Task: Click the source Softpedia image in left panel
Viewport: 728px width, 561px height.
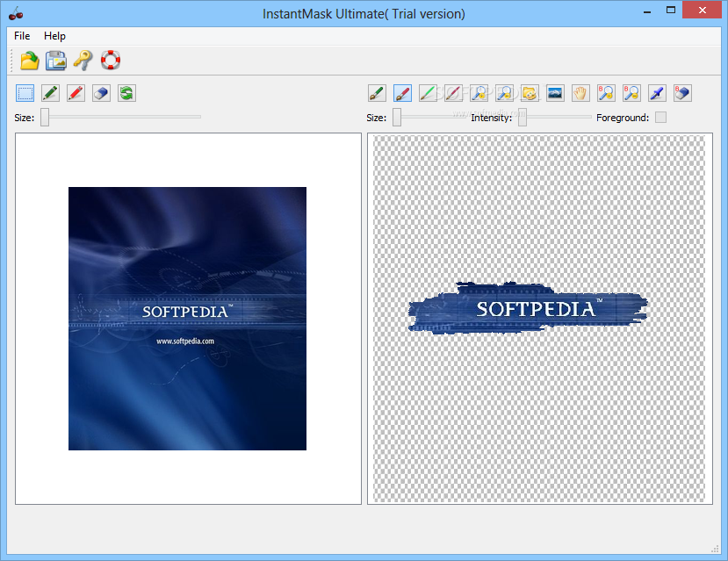Action: point(188,319)
